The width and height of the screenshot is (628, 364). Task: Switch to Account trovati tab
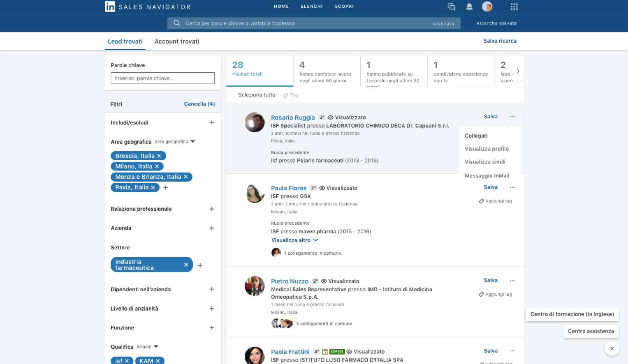click(x=177, y=41)
